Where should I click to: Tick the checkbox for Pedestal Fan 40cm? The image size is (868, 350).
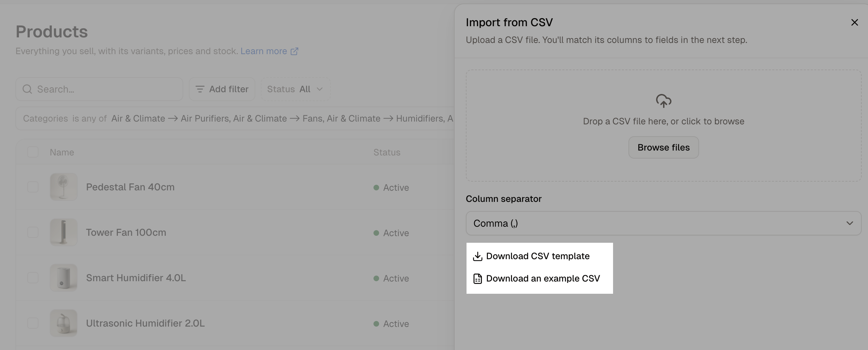point(33,187)
